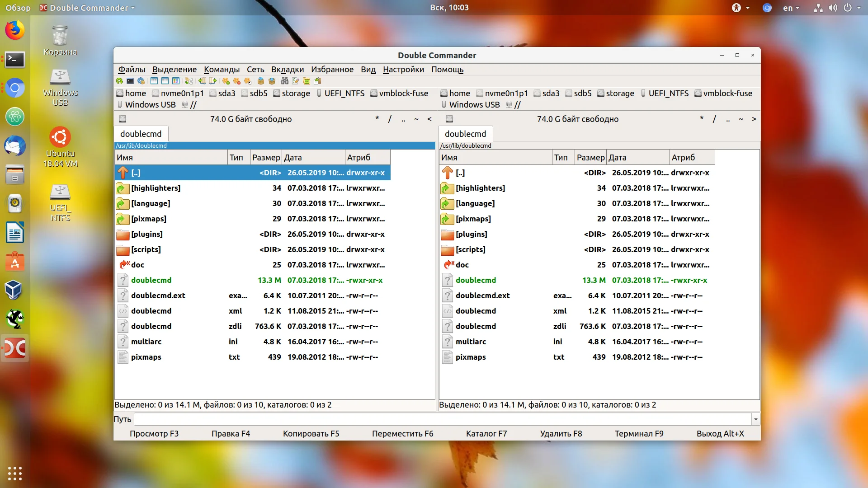Viewport: 868px width, 488px height.
Task: Open file search binoculars icon
Action: pos(284,81)
